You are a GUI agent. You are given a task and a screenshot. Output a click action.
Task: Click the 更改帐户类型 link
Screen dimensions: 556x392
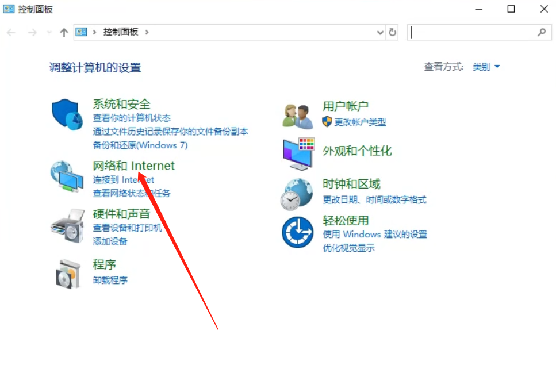point(360,122)
